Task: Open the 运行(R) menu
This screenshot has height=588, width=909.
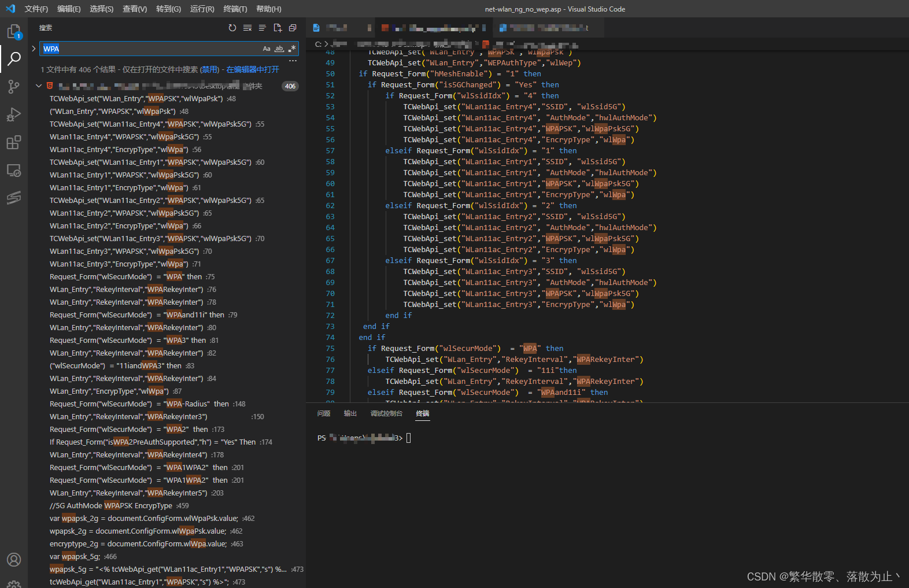Action: pos(202,9)
